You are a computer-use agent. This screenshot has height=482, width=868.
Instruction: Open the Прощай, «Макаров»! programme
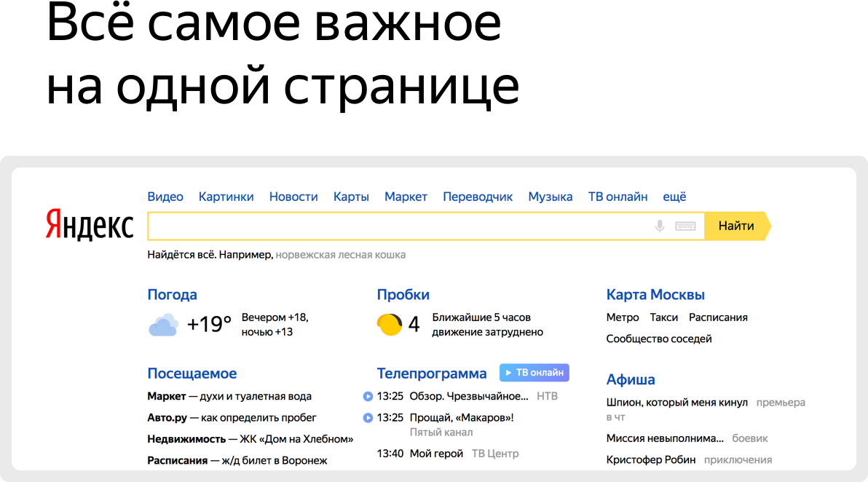(462, 418)
